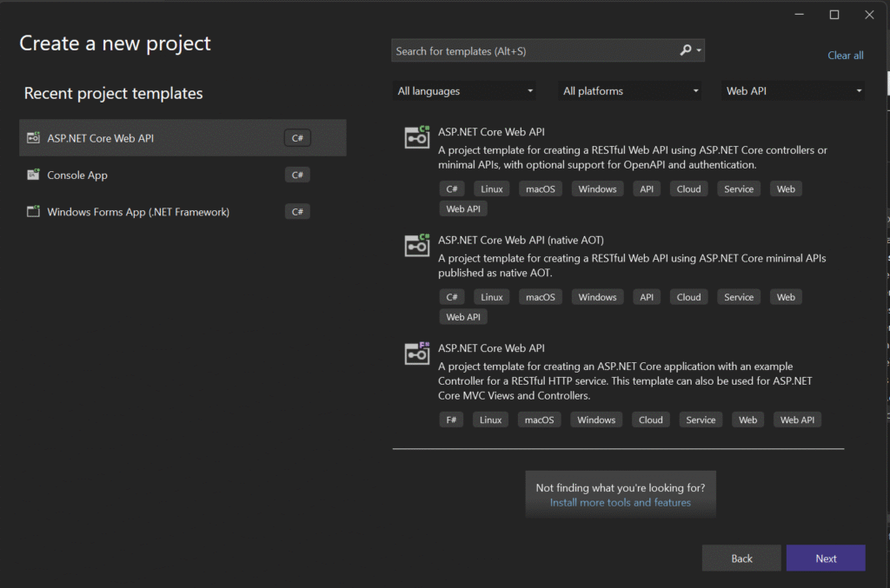Click the native AOT Web API template icon
This screenshot has width=890, height=588.
(417, 246)
